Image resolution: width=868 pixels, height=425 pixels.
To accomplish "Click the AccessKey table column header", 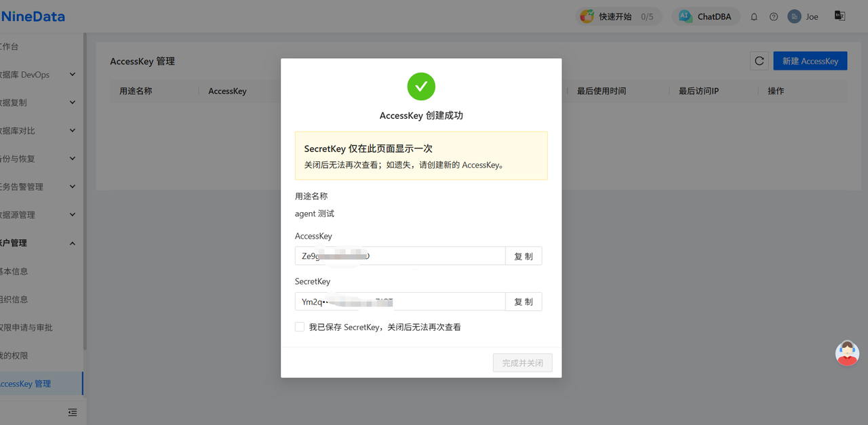I will tap(227, 91).
